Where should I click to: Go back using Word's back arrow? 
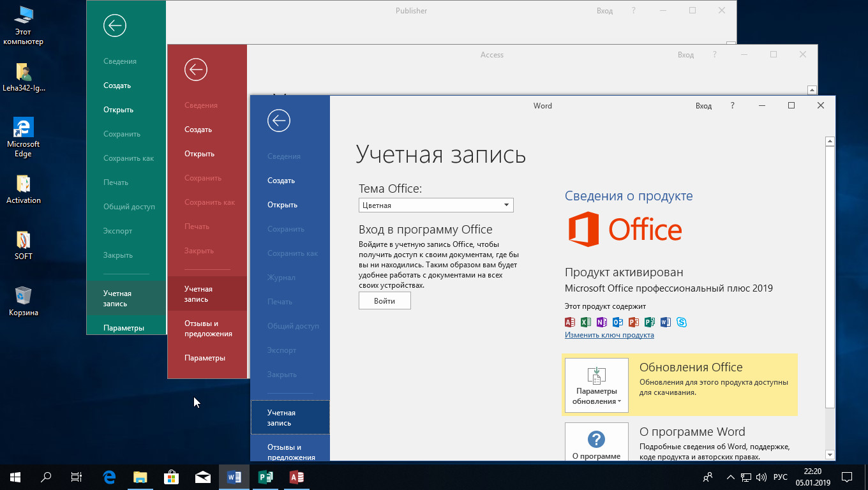tap(279, 121)
